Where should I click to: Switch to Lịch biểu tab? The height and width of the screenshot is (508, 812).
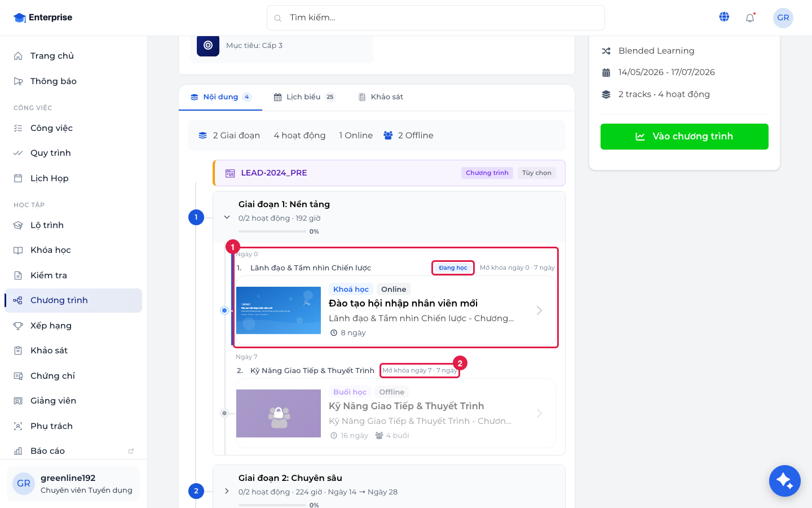click(x=304, y=97)
